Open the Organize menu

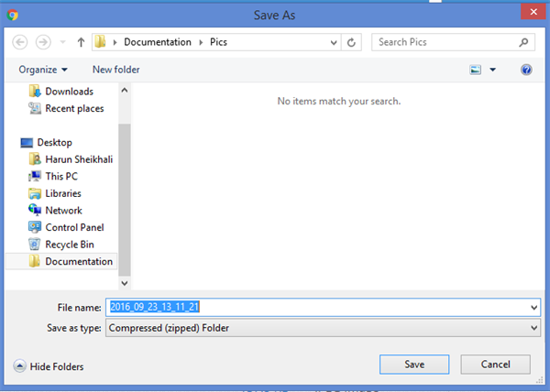42,70
